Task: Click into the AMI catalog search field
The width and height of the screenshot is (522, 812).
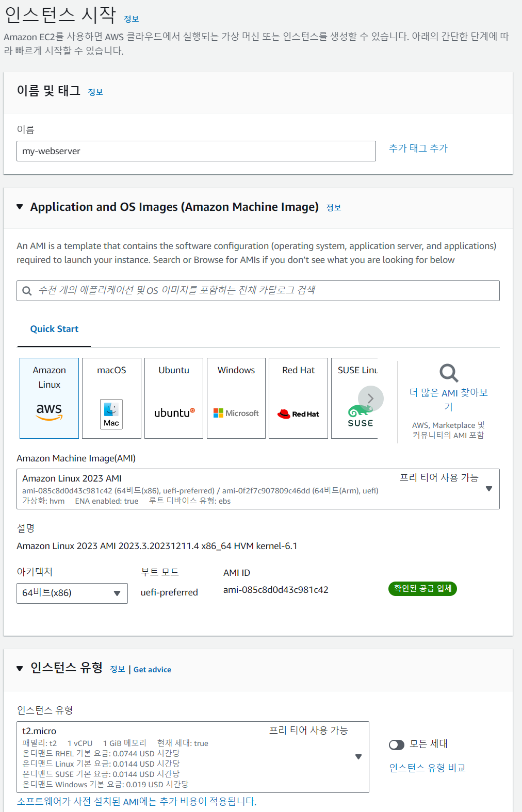Action: click(x=258, y=291)
